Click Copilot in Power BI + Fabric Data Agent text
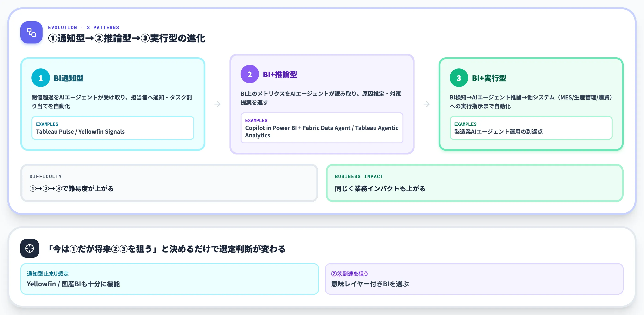 click(x=322, y=132)
